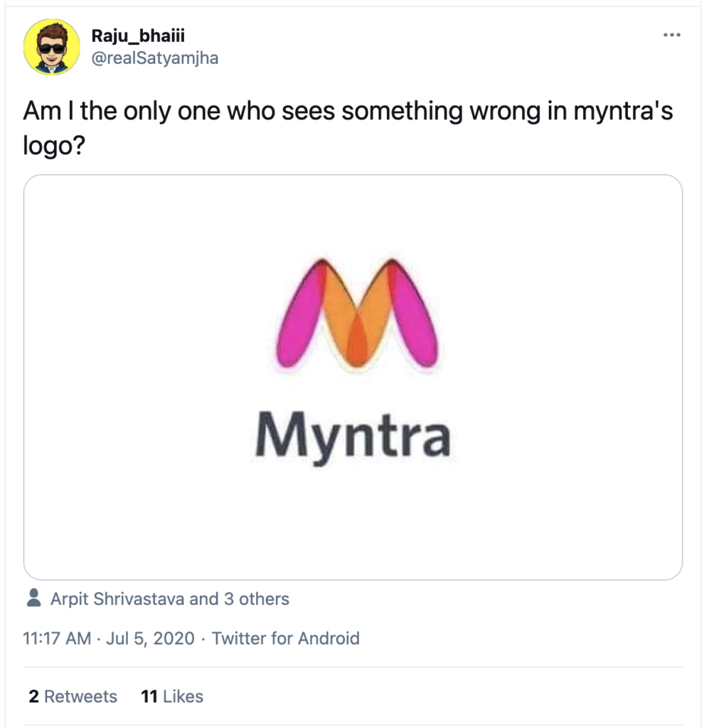Click the tweet text about myntra's logo
Image resolution: width=704 pixels, height=728 pixels.
(x=348, y=128)
